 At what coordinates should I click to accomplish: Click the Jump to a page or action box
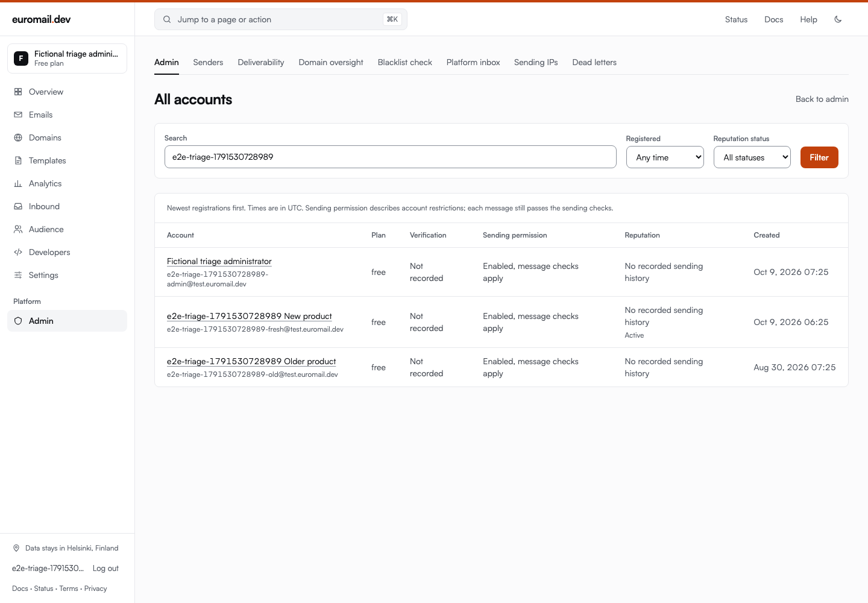[281, 19]
